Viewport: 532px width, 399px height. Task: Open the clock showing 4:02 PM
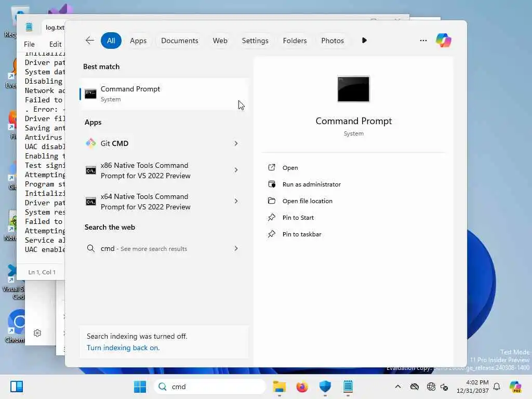(x=472, y=387)
